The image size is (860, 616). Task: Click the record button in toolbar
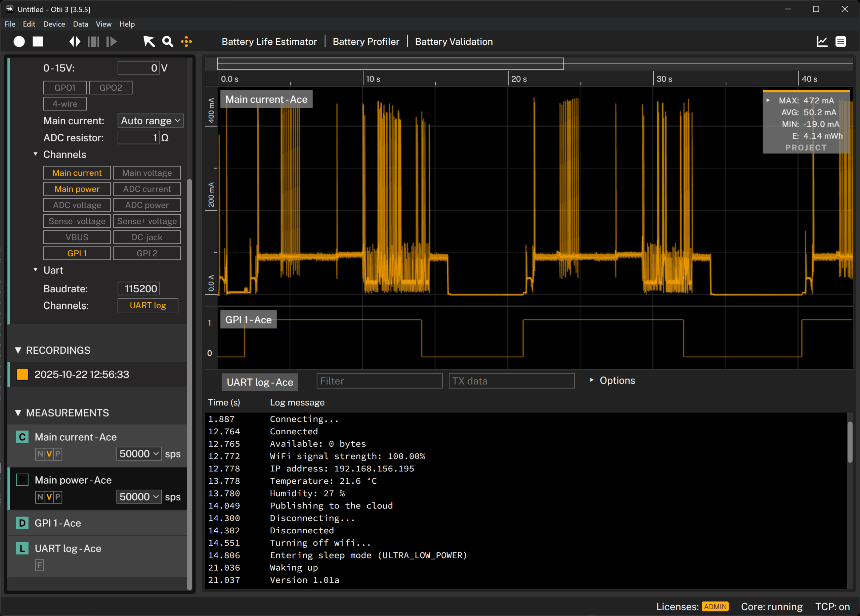19,41
